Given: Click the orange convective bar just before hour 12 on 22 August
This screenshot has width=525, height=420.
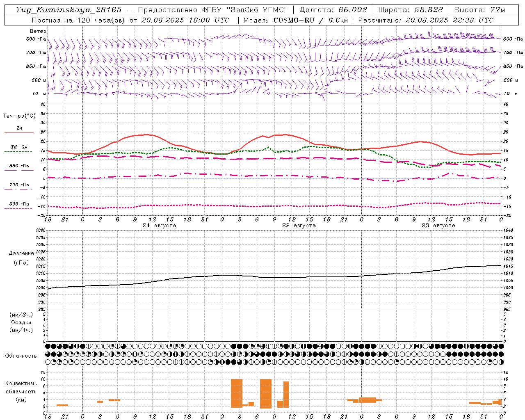Looking at the screenshot, I should click(286, 394).
